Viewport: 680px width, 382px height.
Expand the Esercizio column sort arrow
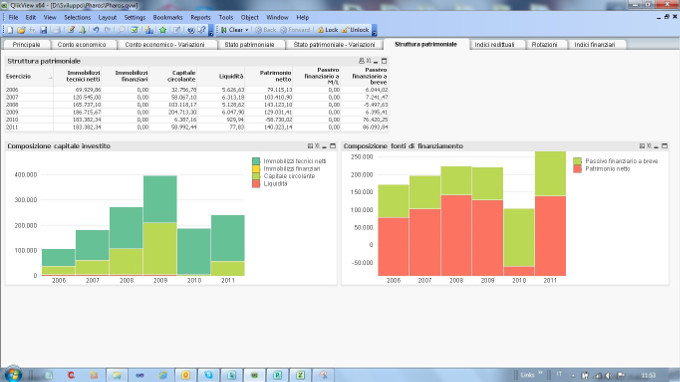point(50,77)
